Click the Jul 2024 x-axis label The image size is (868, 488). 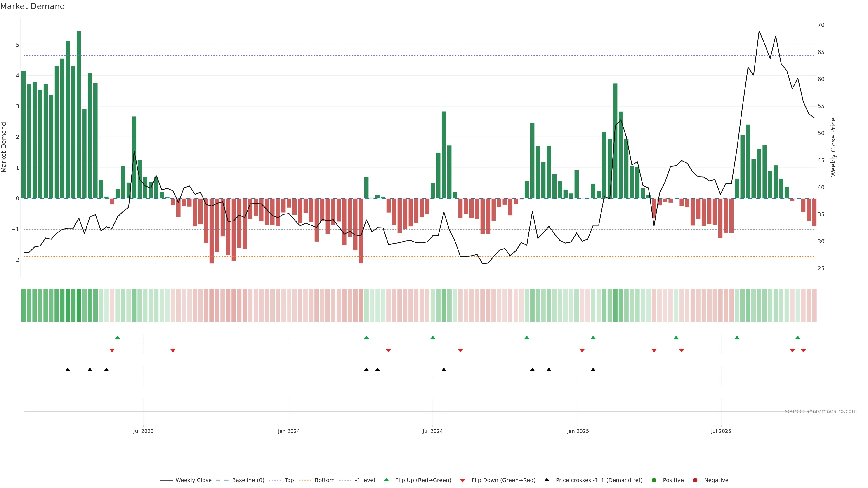click(432, 431)
